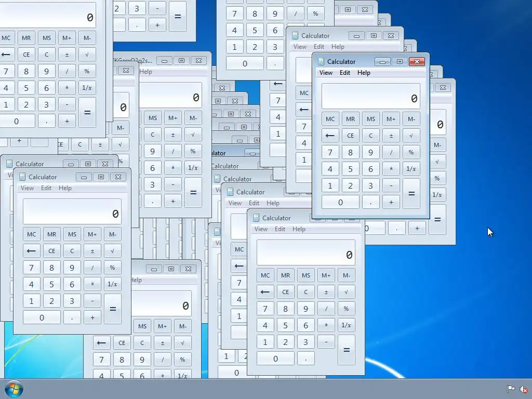Click the / key in the KGzcvO2q2s window

coord(172,151)
